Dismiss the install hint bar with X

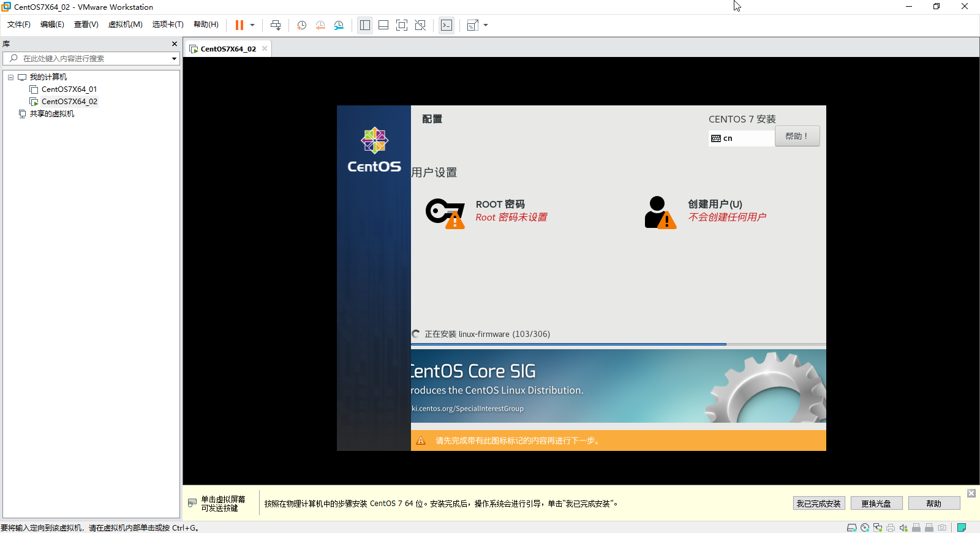click(971, 493)
